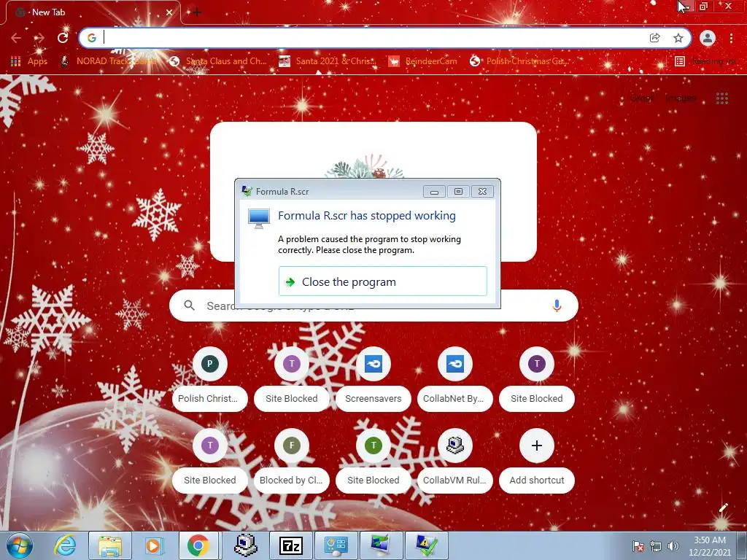The width and height of the screenshot is (747, 560).
Task: Customize this page with the pencil icon
Action: click(x=723, y=508)
